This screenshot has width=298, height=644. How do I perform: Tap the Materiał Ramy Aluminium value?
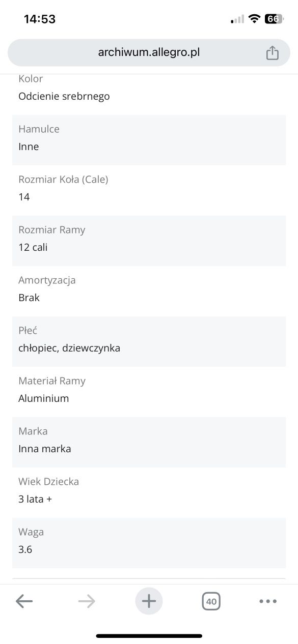(x=44, y=398)
